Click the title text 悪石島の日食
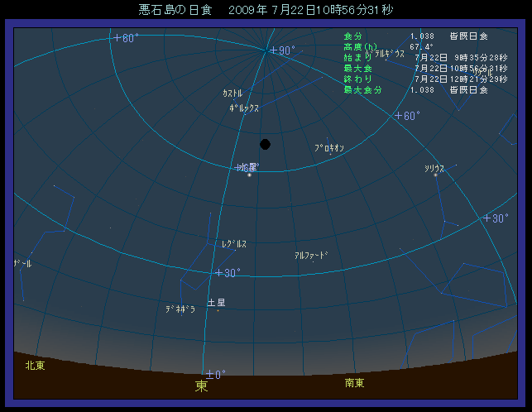532x412 pixels. point(175,11)
